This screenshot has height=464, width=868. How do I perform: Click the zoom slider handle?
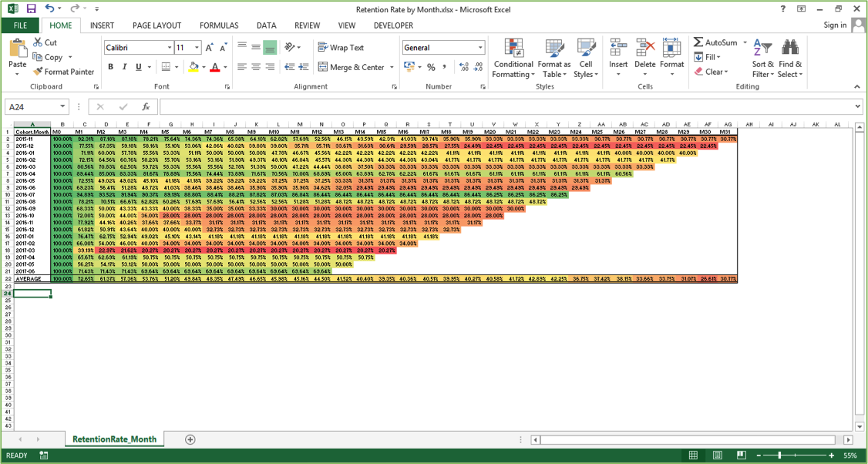coord(779,456)
